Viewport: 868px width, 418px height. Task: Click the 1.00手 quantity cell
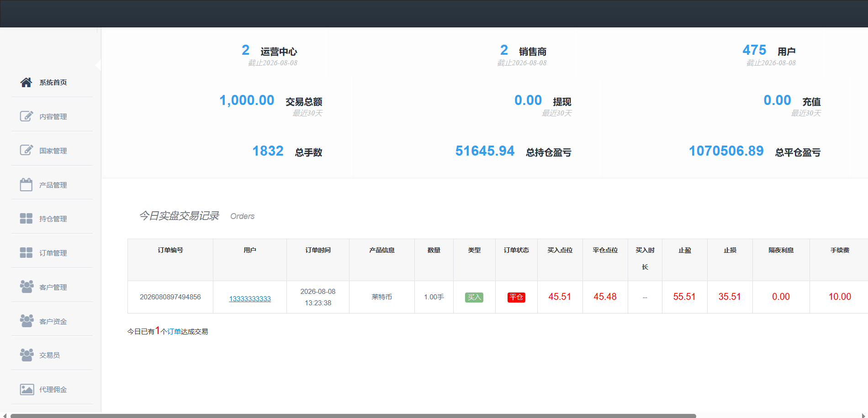(x=434, y=297)
